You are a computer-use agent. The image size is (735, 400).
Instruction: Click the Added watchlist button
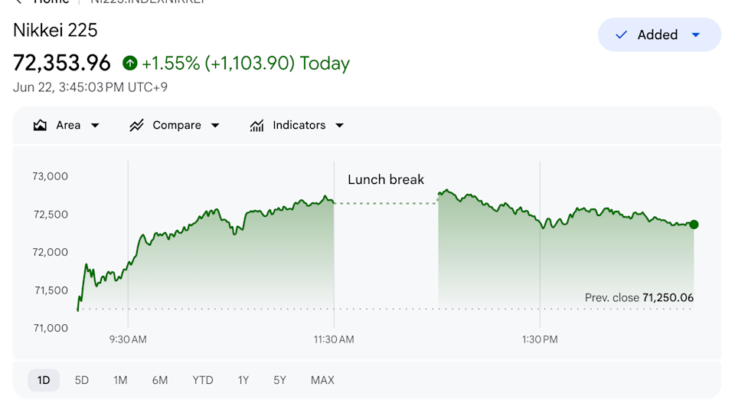tap(659, 35)
